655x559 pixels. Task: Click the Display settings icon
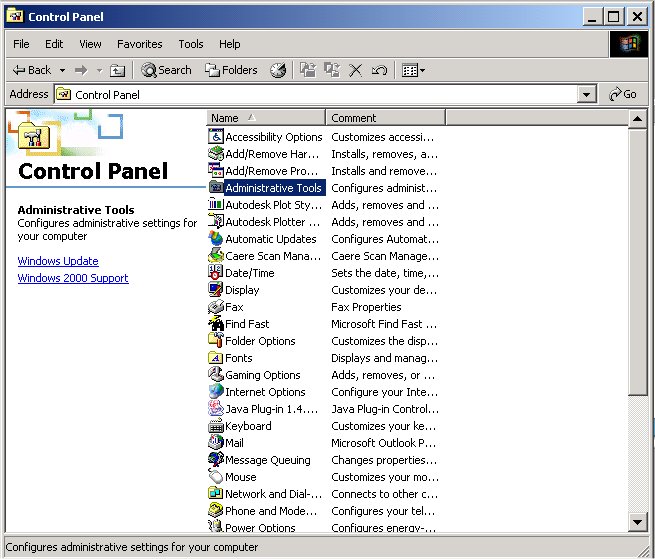pos(216,290)
